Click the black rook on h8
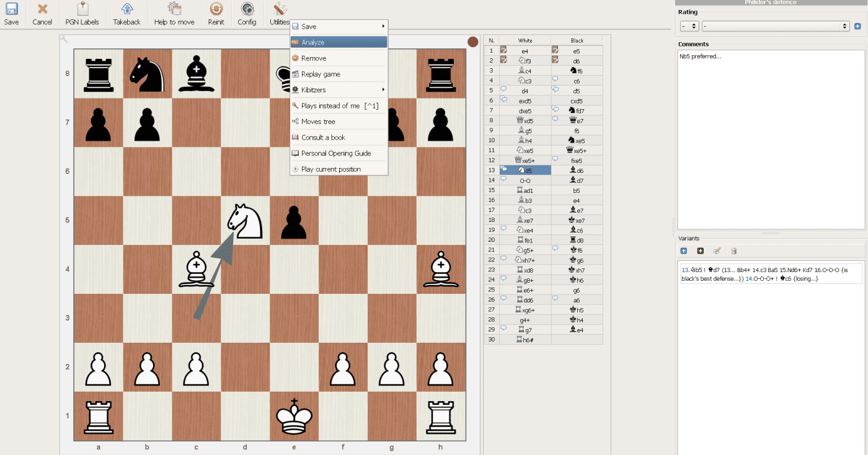The height and width of the screenshot is (455, 868). tap(441, 74)
